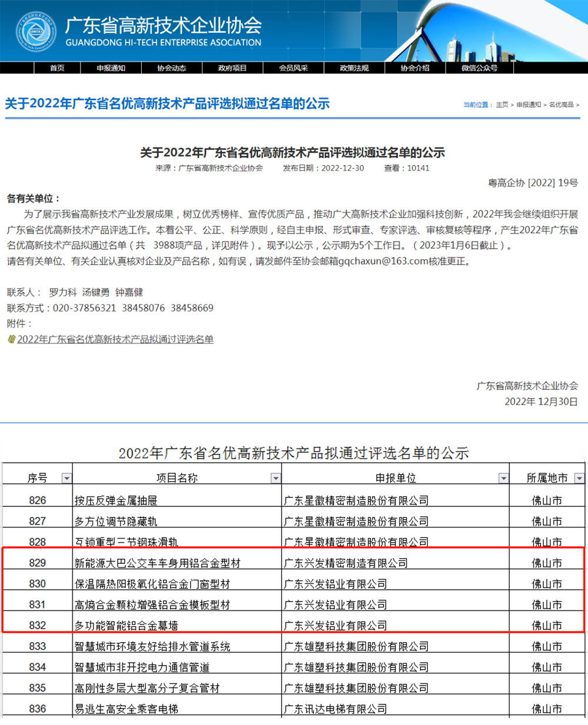The height and width of the screenshot is (725, 588).
Task: Click the association round logo emblem
Action: click(36, 32)
